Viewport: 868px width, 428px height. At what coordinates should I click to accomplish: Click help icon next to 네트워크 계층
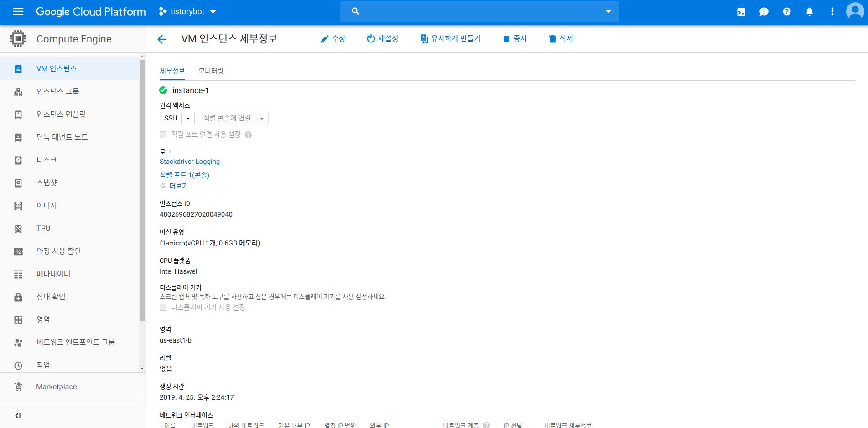point(487,425)
